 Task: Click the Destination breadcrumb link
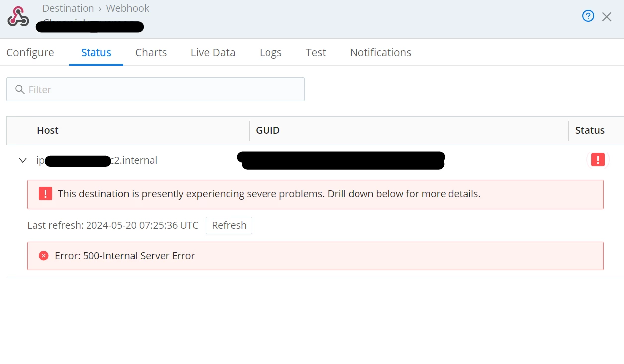click(68, 8)
